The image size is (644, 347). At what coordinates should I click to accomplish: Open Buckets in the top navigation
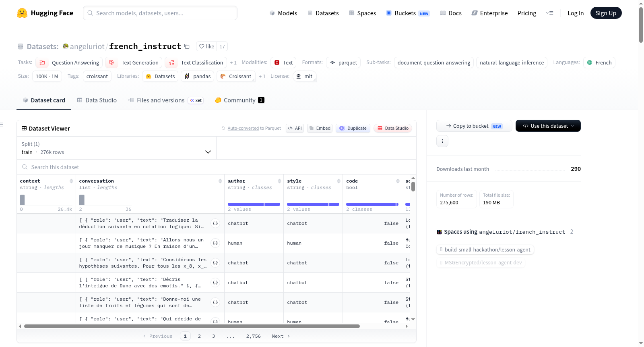pyautogui.click(x=408, y=13)
